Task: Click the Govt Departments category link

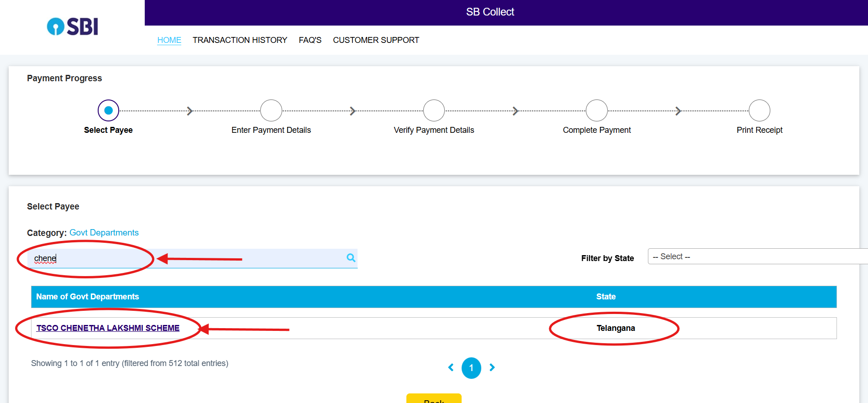Action: [104, 233]
